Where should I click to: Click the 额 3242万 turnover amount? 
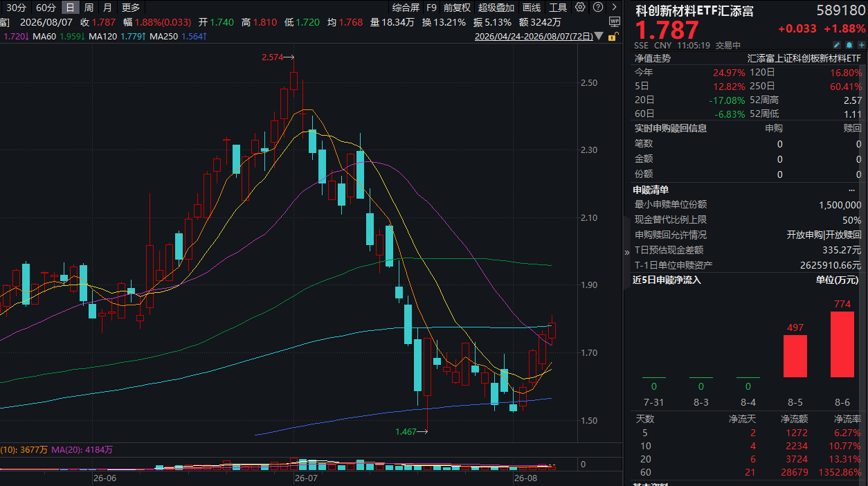(540, 22)
